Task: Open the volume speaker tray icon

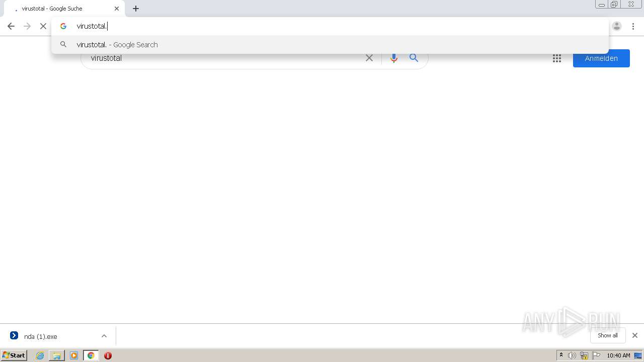Action: click(x=572, y=355)
